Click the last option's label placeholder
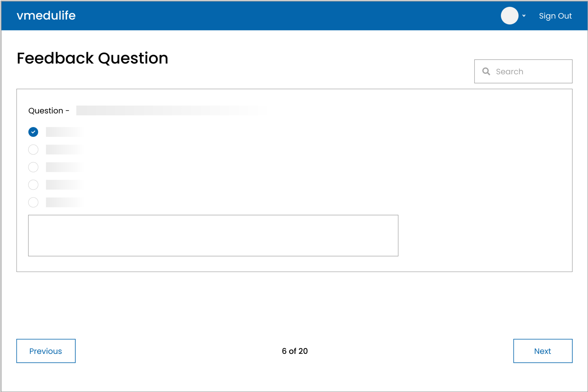This screenshot has height=392, width=588. pyautogui.click(x=65, y=202)
